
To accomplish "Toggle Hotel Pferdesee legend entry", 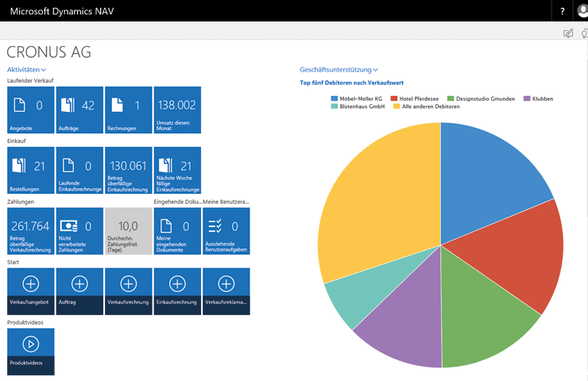I will (416, 99).
